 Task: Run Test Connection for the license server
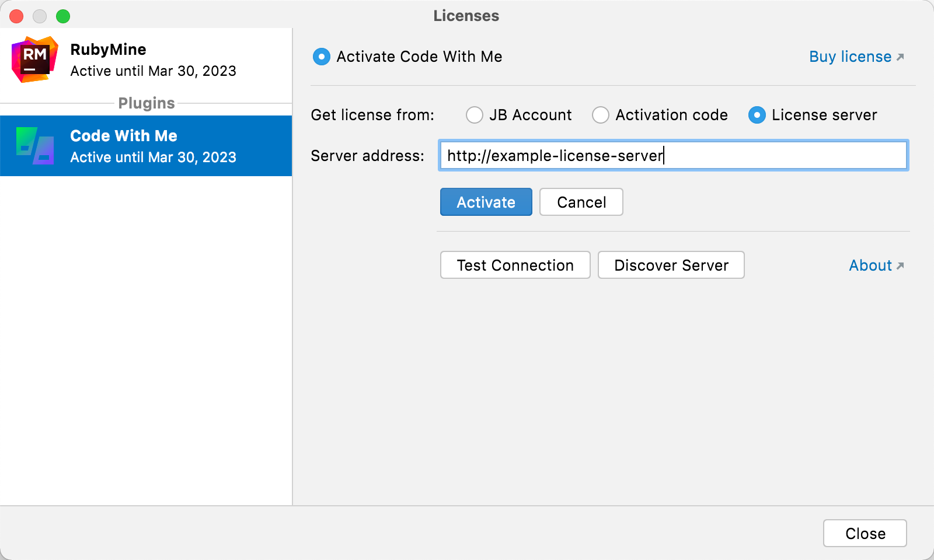click(515, 265)
